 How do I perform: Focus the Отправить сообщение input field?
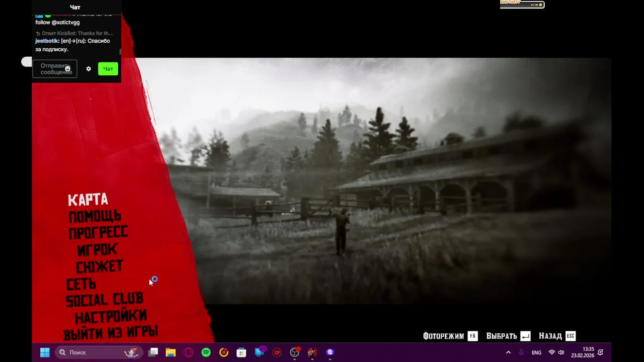point(55,69)
